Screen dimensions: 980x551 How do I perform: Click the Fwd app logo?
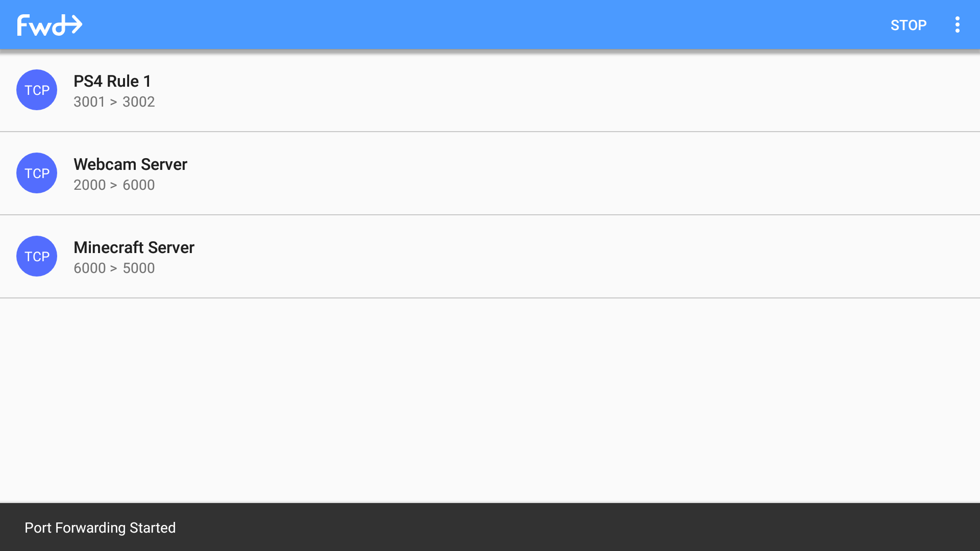tap(50, 25)
